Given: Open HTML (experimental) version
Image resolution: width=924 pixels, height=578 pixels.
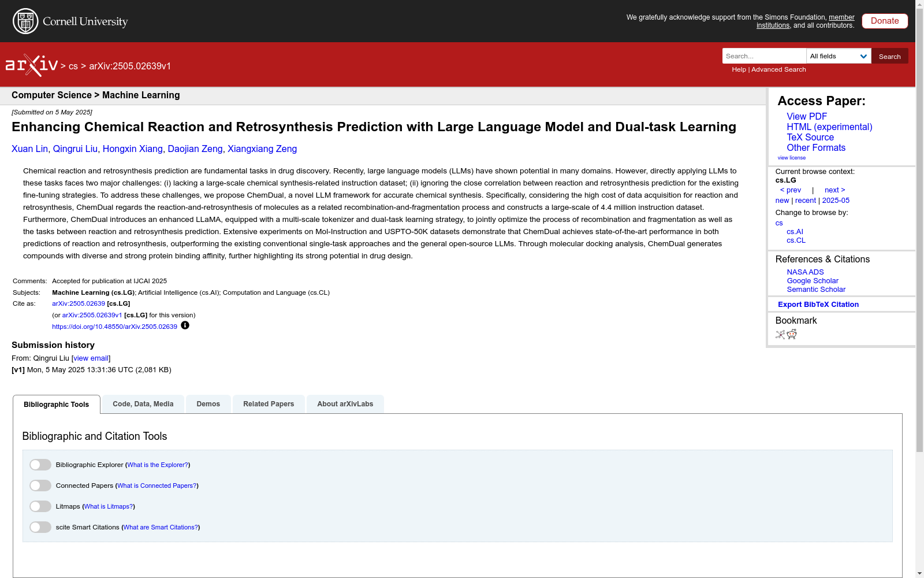Looking at the screenshot, I should 829,127.
